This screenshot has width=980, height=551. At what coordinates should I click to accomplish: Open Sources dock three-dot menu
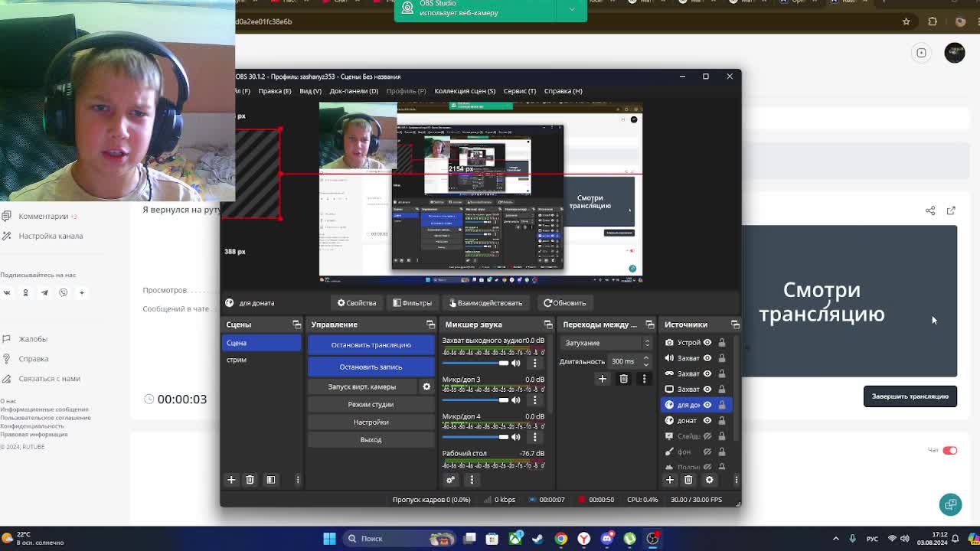point(736,480)
